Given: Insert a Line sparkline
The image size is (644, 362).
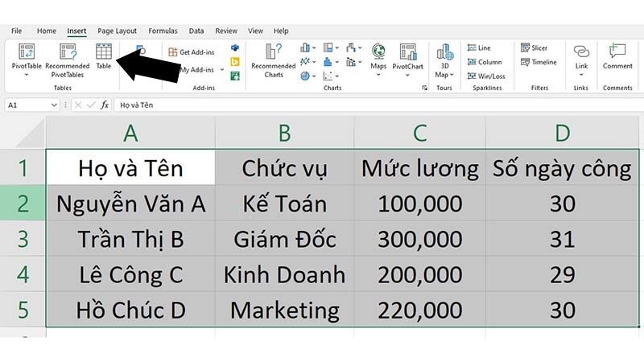Looking at the screenshot, I should click(479, 48).
